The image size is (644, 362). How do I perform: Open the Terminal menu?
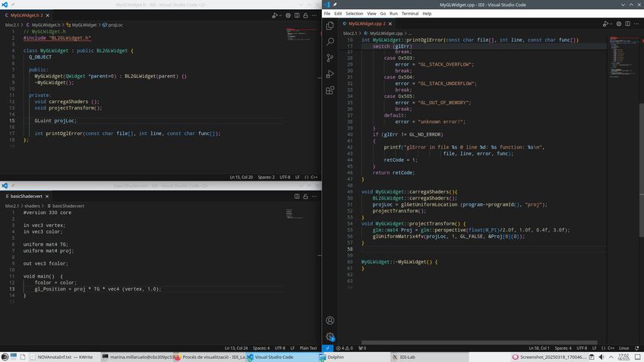pos(410,14)
